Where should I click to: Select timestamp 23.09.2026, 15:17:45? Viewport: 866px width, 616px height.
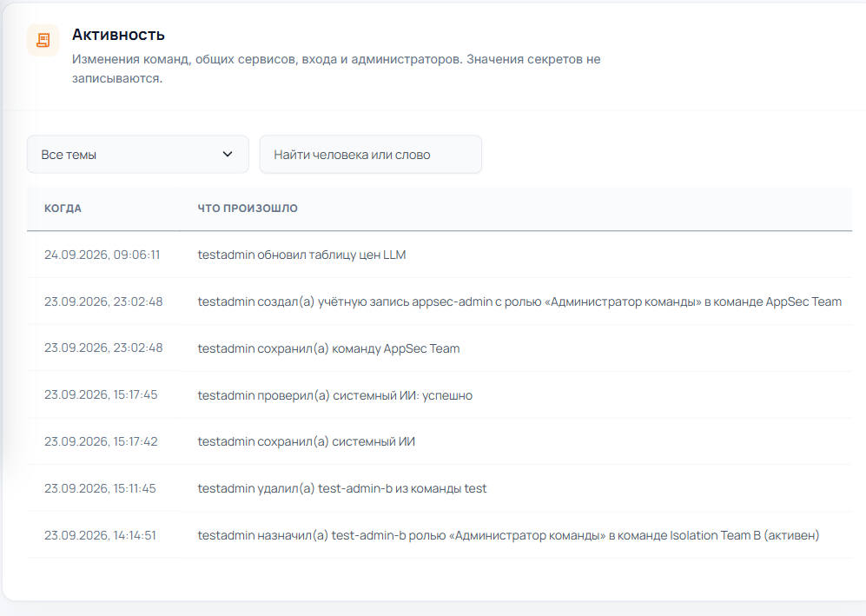pos(101,394)
